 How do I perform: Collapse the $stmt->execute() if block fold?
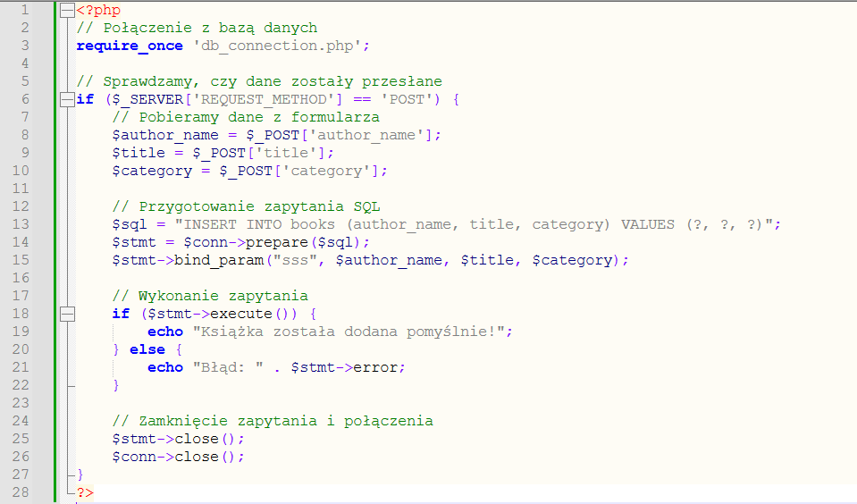[66, 314]
